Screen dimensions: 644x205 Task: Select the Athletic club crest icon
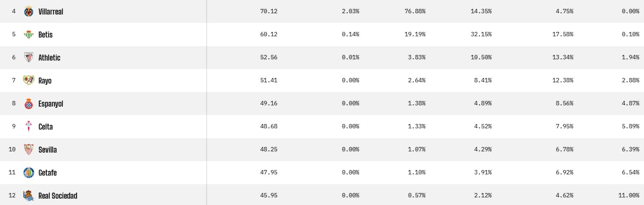pos(28,58)
